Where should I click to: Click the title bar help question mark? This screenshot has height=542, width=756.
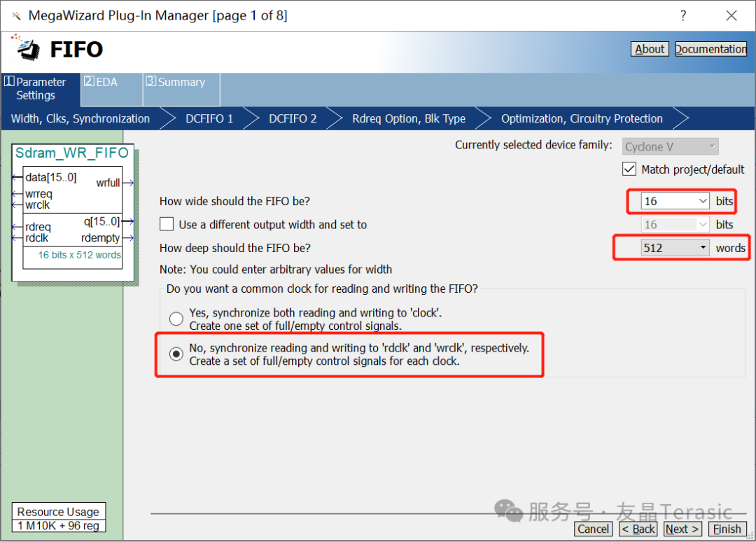pyautogui.click(x=682, y=15)
